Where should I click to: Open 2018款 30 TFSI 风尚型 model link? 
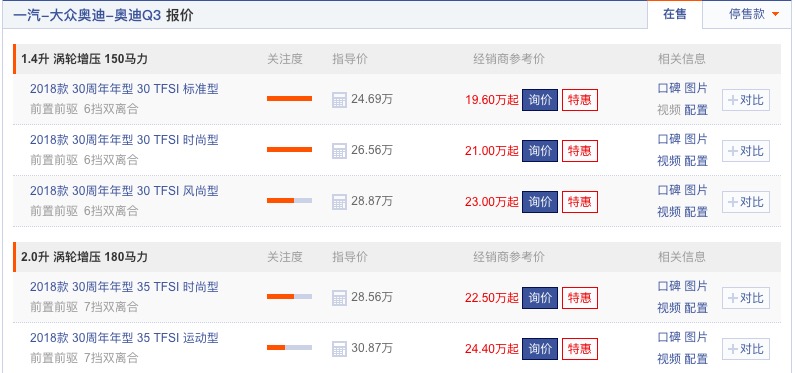point(124,191)
